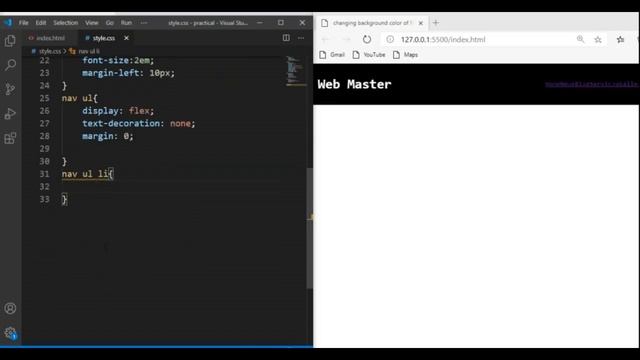Click the browser address bar URL
Viewport: 640px width, 360px height.
coord(443,39)
